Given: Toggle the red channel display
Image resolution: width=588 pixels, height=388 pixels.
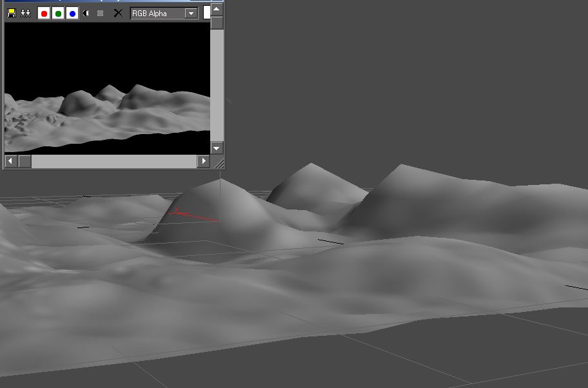Looking at the screenshot, I should 44,14.
